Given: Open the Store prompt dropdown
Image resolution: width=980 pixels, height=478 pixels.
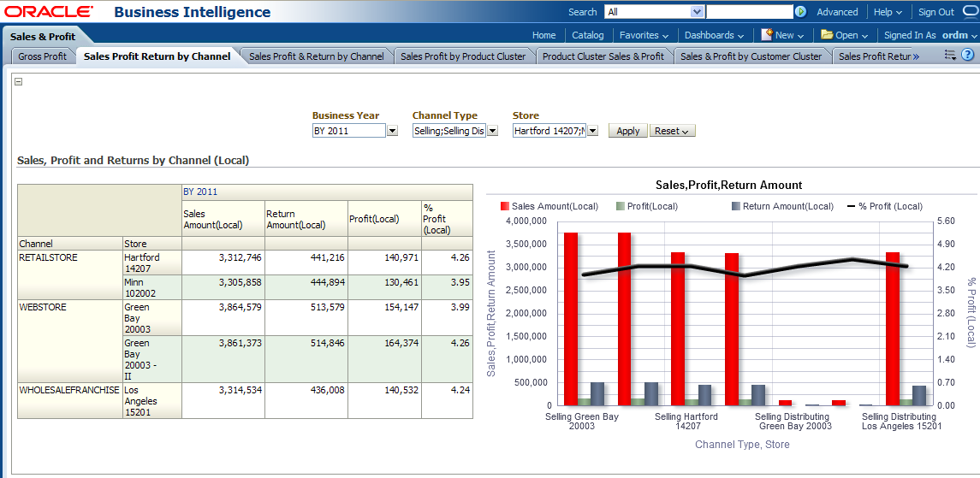Looking at the screenshot, I should [592, 131].
